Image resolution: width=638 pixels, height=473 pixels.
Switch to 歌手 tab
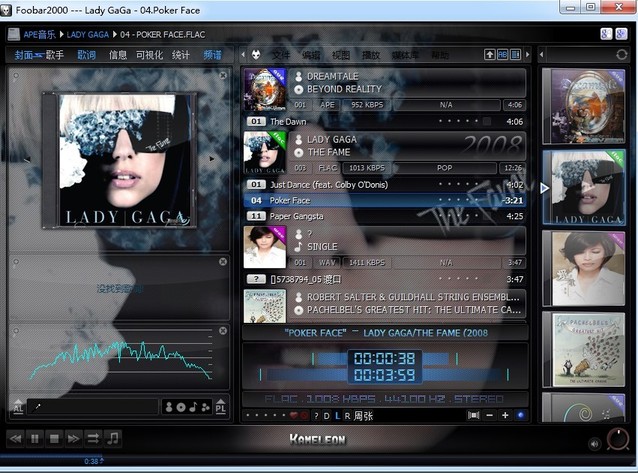[x=55, y=55]
